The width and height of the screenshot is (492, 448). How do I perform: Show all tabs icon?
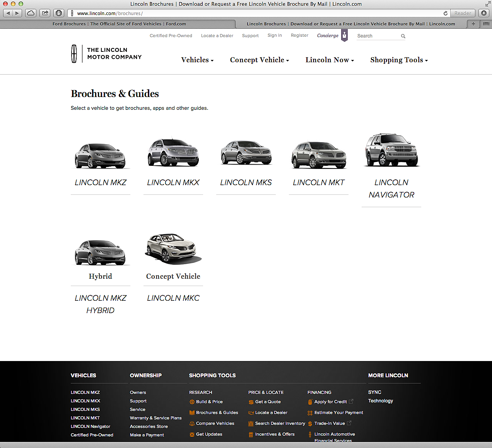[486, 24]
